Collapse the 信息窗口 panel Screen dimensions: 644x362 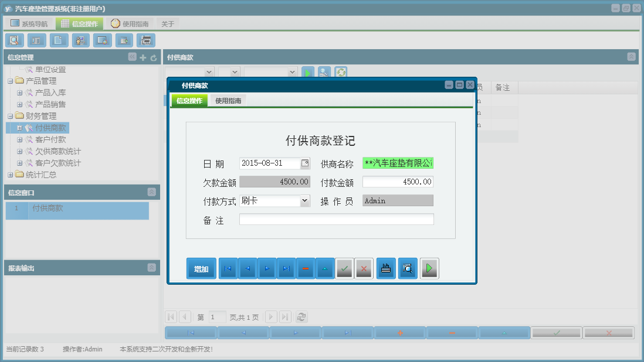pos(151,192)
